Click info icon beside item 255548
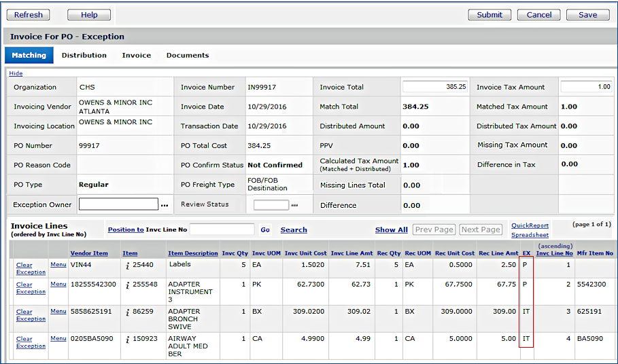Image resolution: width=618 pixels, height=364 pixels. 128,285
